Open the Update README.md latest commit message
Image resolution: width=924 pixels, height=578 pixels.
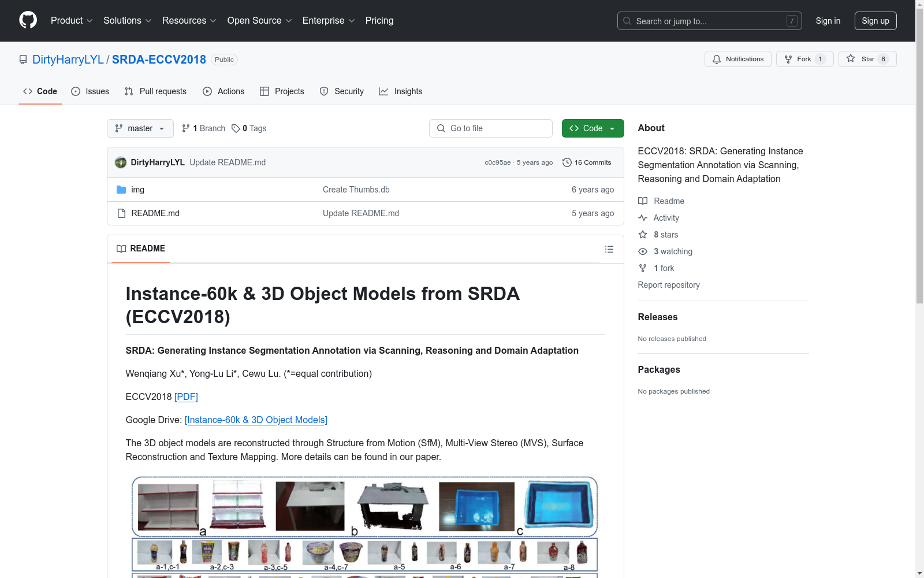228,162
